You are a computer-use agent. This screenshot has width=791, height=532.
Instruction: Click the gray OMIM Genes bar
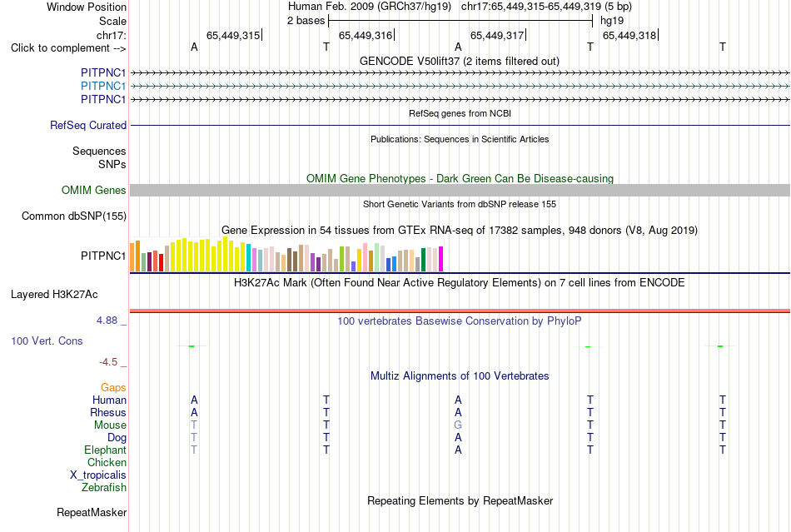[x=460, y=190]
